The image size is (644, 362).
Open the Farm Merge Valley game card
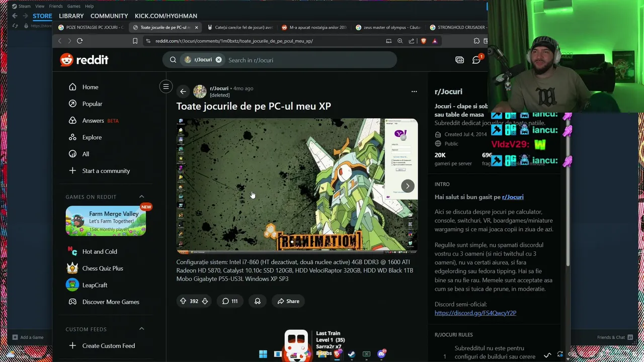pyautogui.click(x=106, y=221)
